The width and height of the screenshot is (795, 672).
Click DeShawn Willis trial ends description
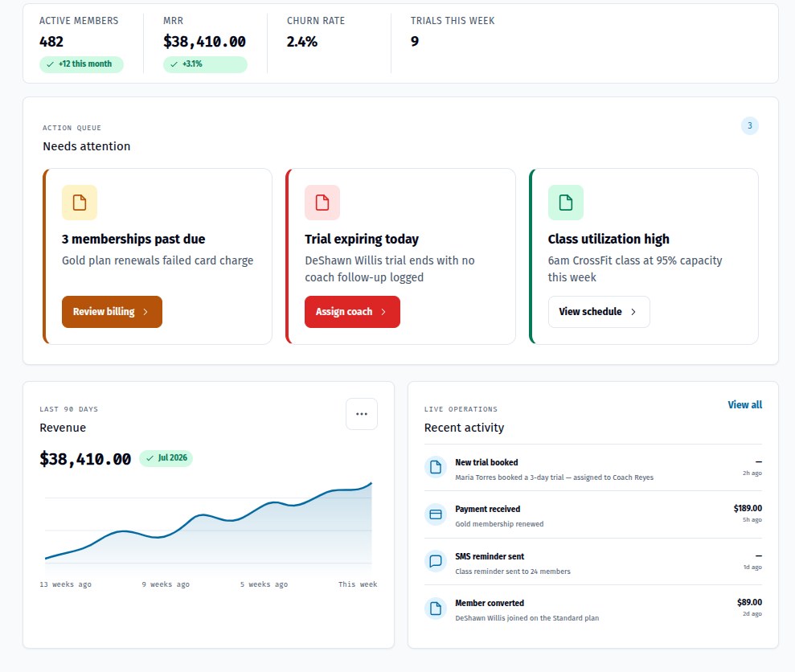click(x=389, y=268)
